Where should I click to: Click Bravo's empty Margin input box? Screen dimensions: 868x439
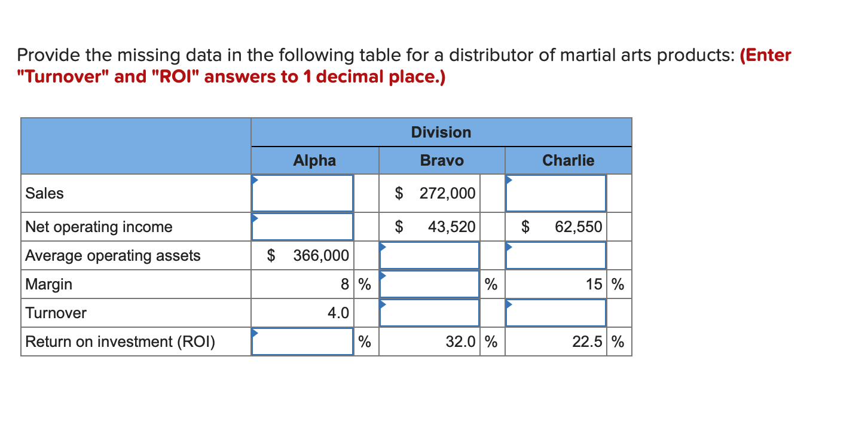click(429, 283)
